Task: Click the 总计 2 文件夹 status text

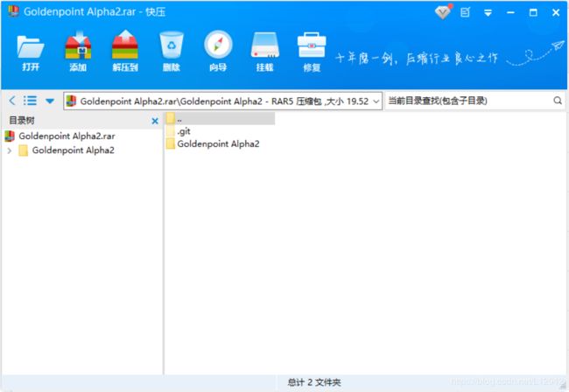Action: [x=314, y=382]
